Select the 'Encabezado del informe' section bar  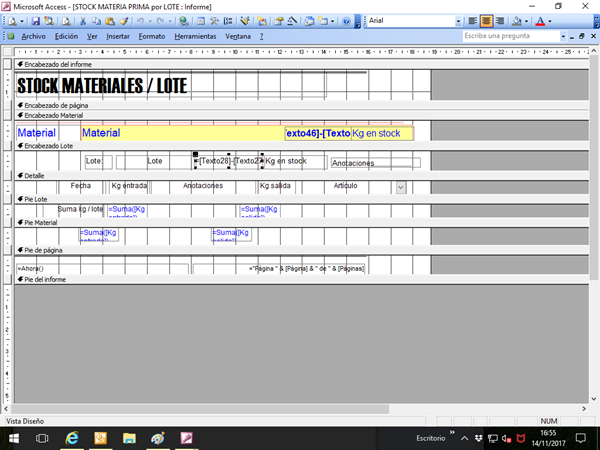click(302, 64)
